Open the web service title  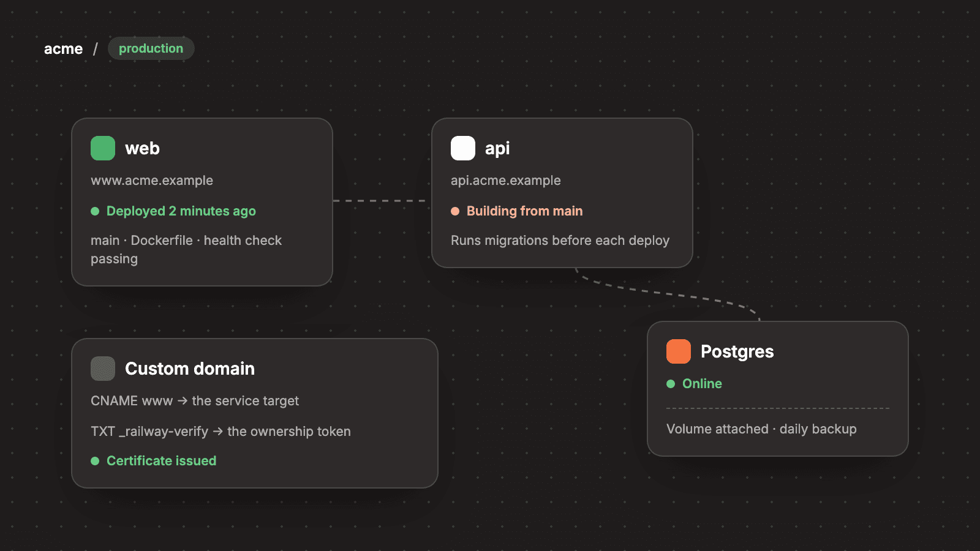point(142,148)
